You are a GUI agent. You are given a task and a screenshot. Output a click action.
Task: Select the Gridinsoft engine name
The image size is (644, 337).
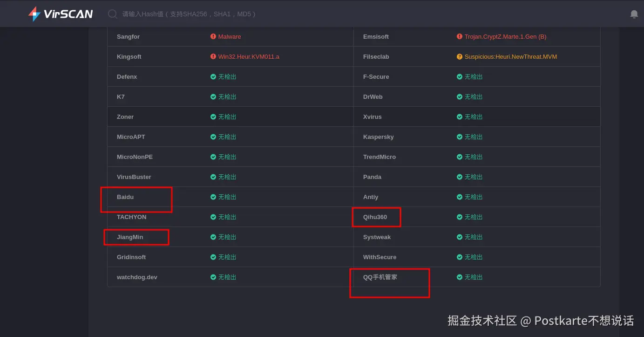(131, 257)
